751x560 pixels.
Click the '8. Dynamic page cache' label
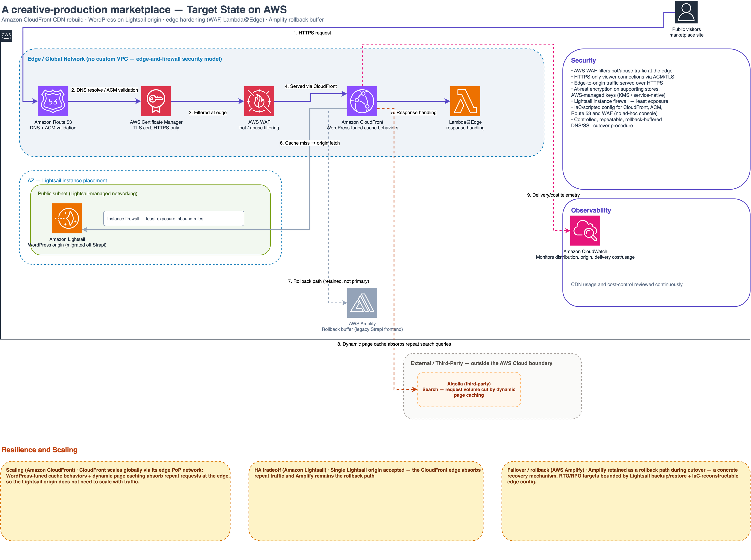[394, 344]
